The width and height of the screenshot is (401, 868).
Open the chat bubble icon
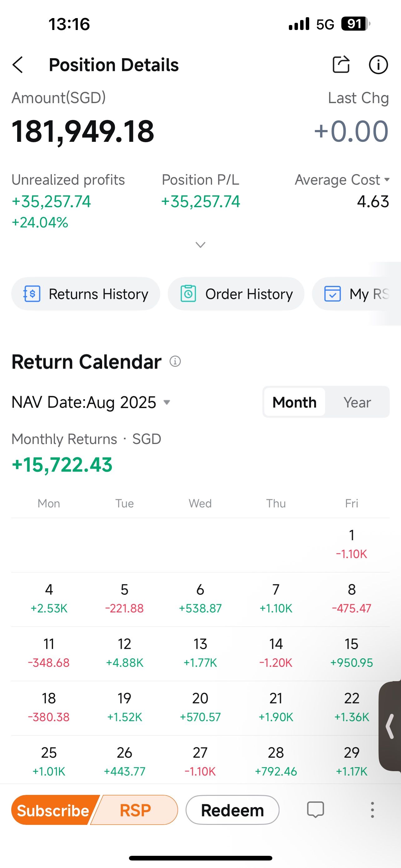pyautogui.click(x=315, y=810)
